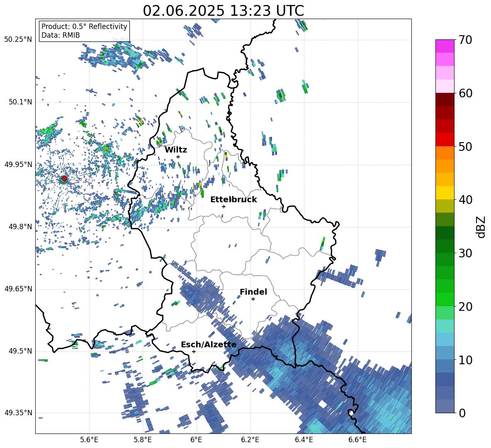Click the dark red colorbar swatch below 60

tap(445, 99)
